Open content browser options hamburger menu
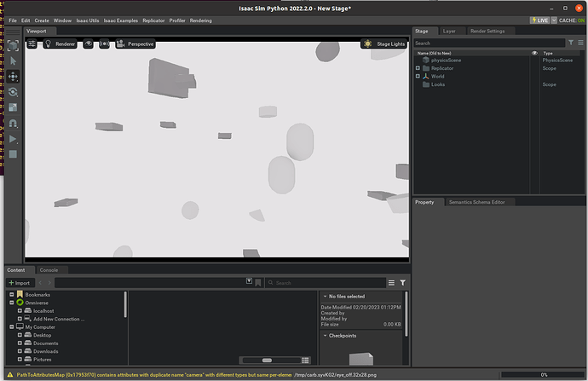 tap(391, 283)
